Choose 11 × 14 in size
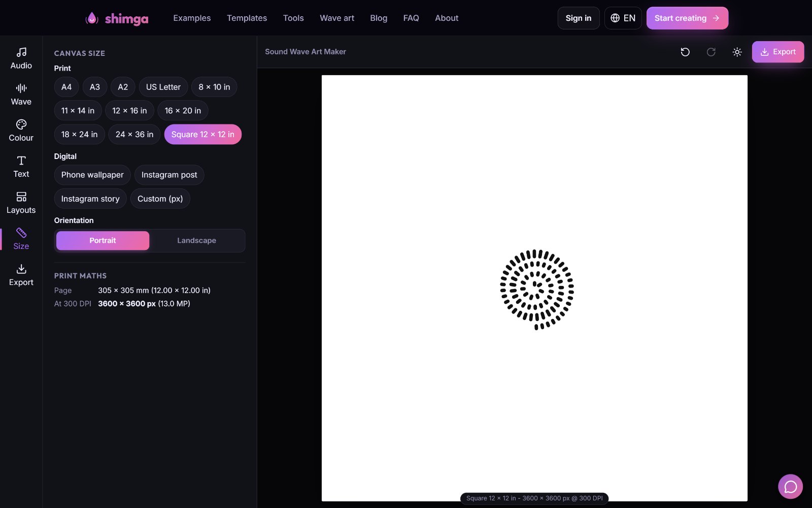Screen dimensions: 812x508 78,111
